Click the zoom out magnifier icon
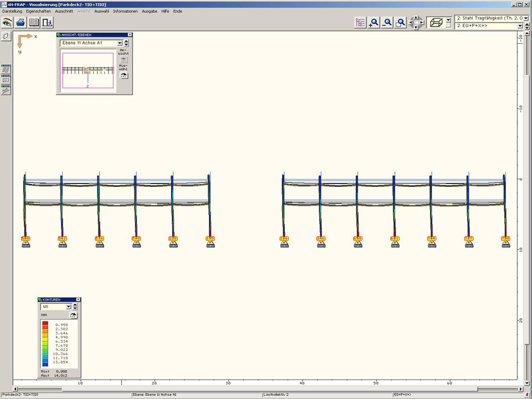Viewport: 532px width, 399px height. click(387, 23)
